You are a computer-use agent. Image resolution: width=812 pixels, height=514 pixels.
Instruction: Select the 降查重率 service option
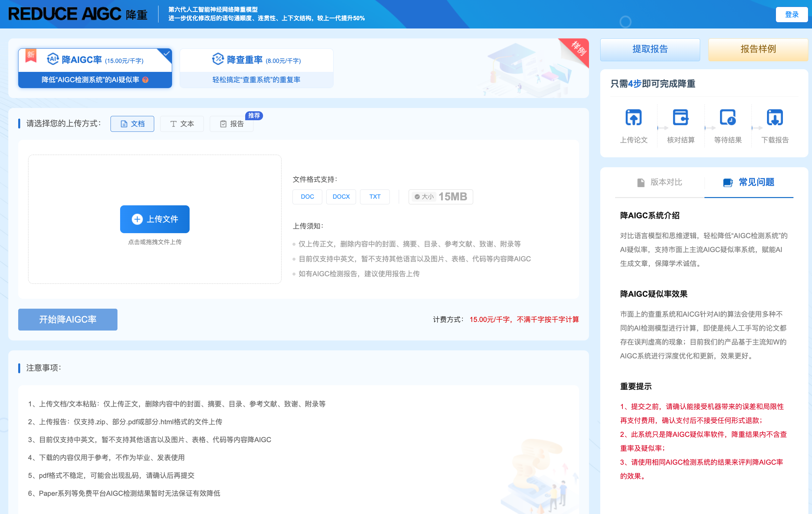[x=256, y=68]
